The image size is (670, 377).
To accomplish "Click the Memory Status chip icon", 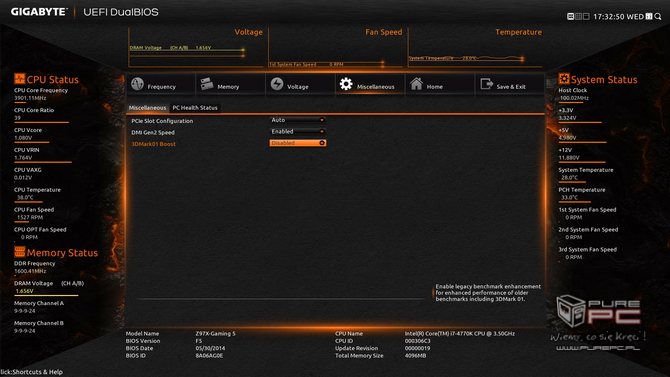I will (19, 252).
